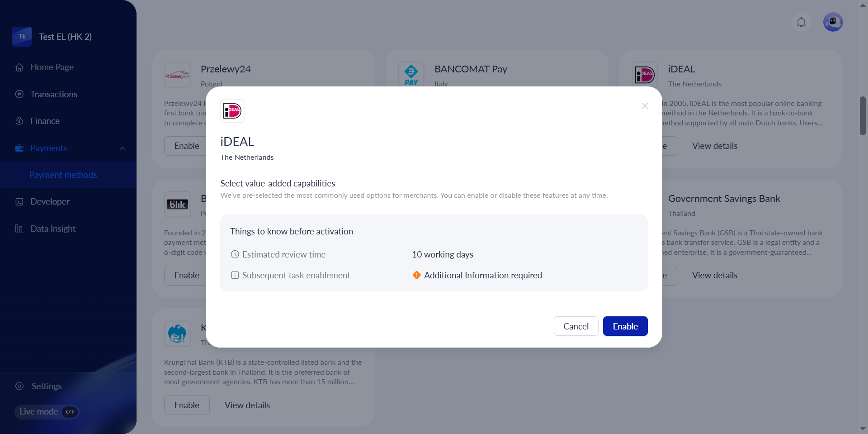Click the Finance money bag icon
This screenshot has width=868, height=434.
(x=19, y=121)
